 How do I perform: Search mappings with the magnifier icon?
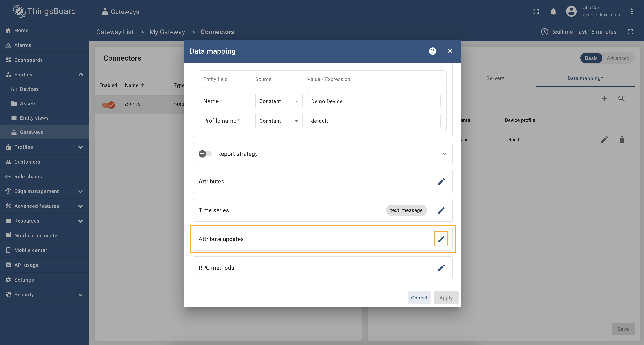click(x=622, y=99)
